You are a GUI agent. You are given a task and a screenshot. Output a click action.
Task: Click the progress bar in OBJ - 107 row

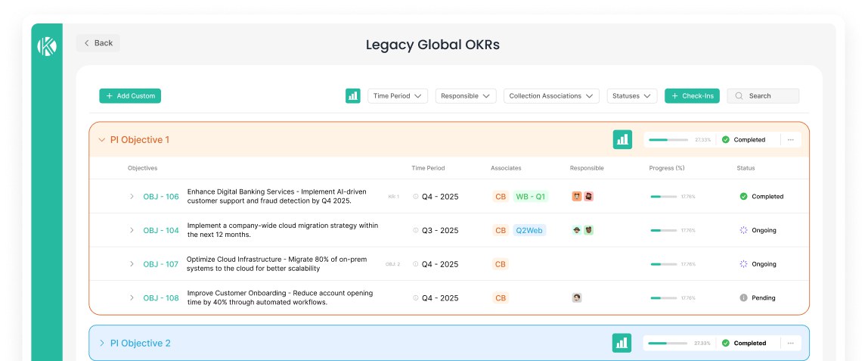(x=664, y=264)
